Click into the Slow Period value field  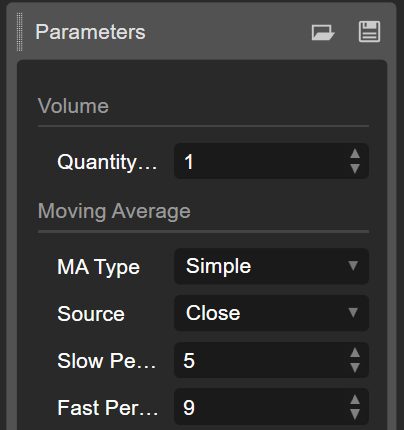point(258,360)
